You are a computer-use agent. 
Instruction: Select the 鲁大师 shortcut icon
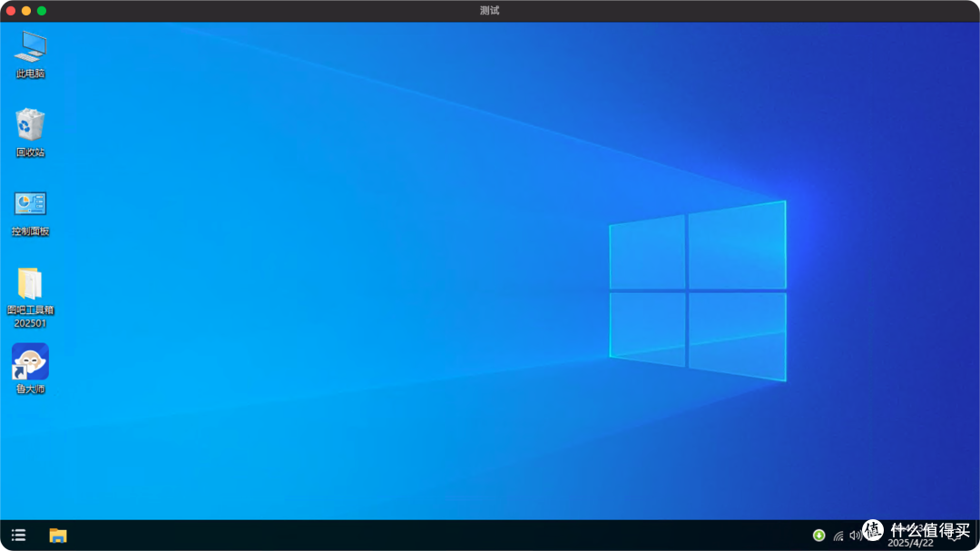tap(30, 369)
